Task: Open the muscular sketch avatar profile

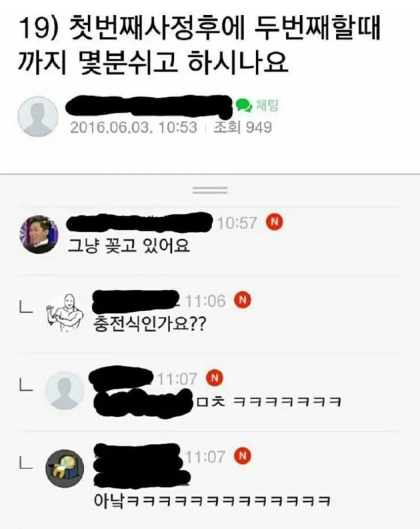Action: 65,312
